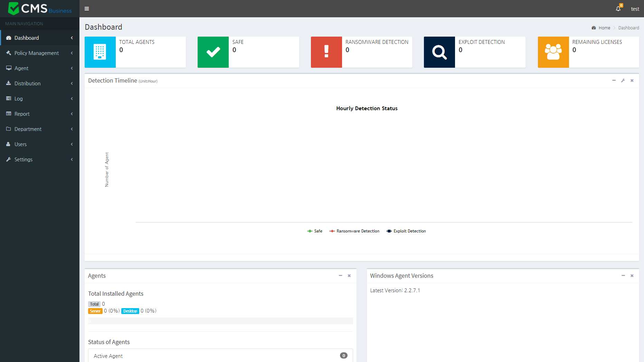The width and height of the screenshot is (644, 362).
Task: Toggle Exploit Detection series in legend
Action: pyautogui.click(x=406, y=231)
